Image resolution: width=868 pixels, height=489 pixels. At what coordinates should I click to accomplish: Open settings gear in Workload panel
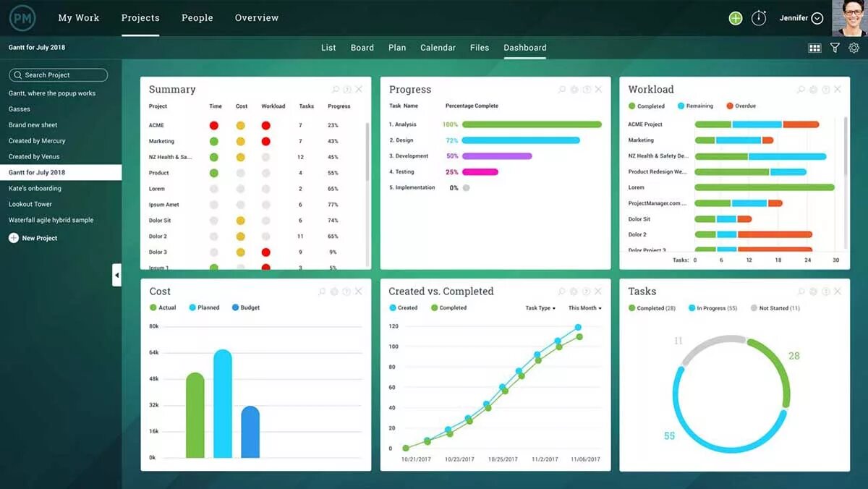point(813,90)
